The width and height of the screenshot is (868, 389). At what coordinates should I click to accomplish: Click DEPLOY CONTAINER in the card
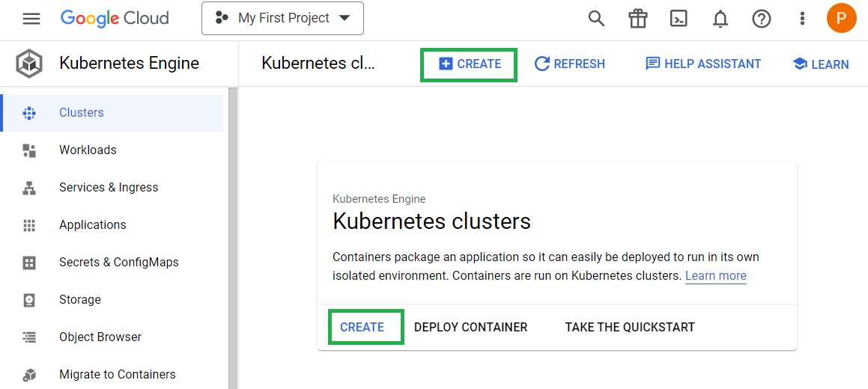470,327
